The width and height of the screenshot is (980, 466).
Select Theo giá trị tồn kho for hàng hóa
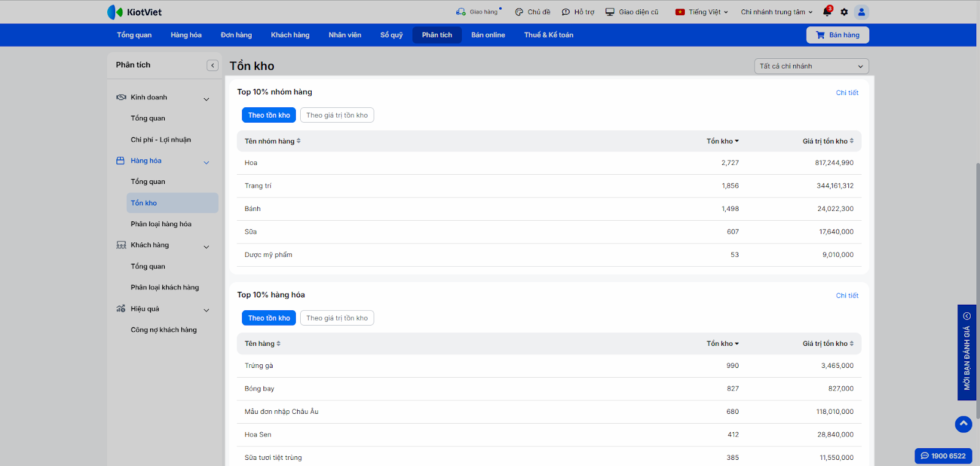coord(337,318)
